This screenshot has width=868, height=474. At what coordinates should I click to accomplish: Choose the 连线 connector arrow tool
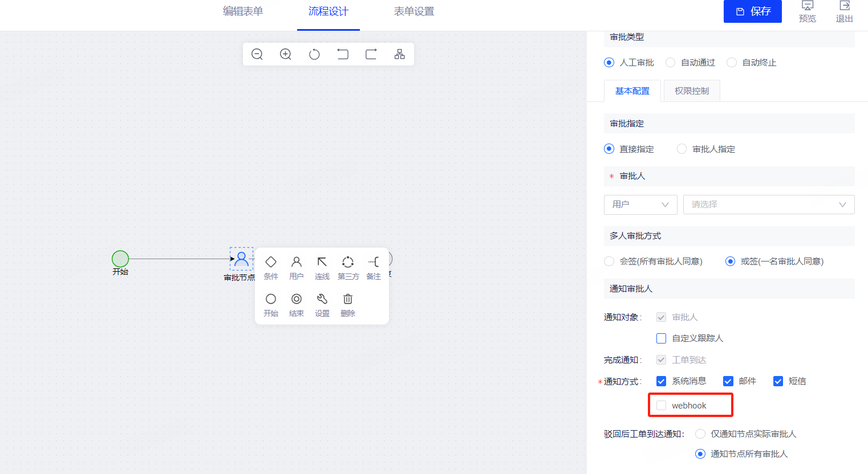coord(322,267)
